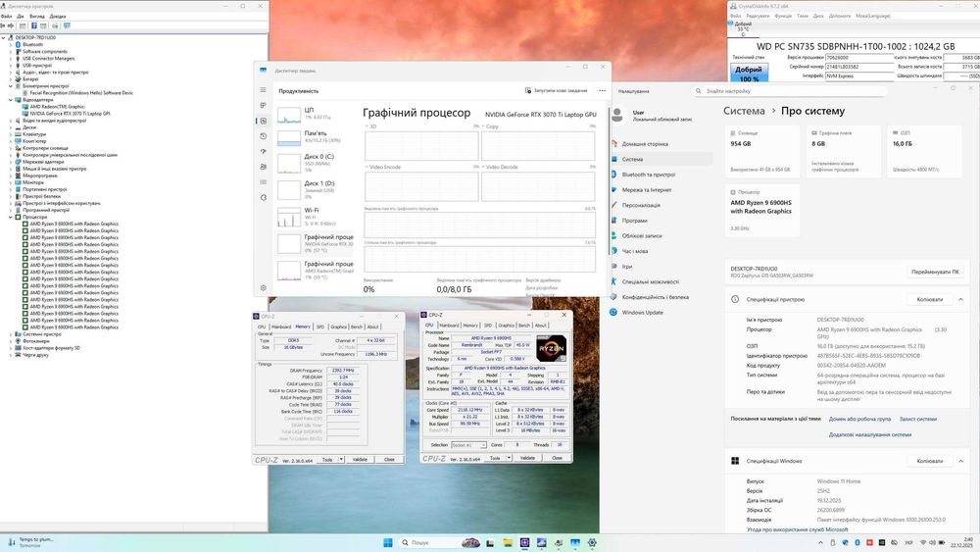Open the Вигляд menu in Device Manager
This screenshot has width=980, height=552.
click(36, 17)
